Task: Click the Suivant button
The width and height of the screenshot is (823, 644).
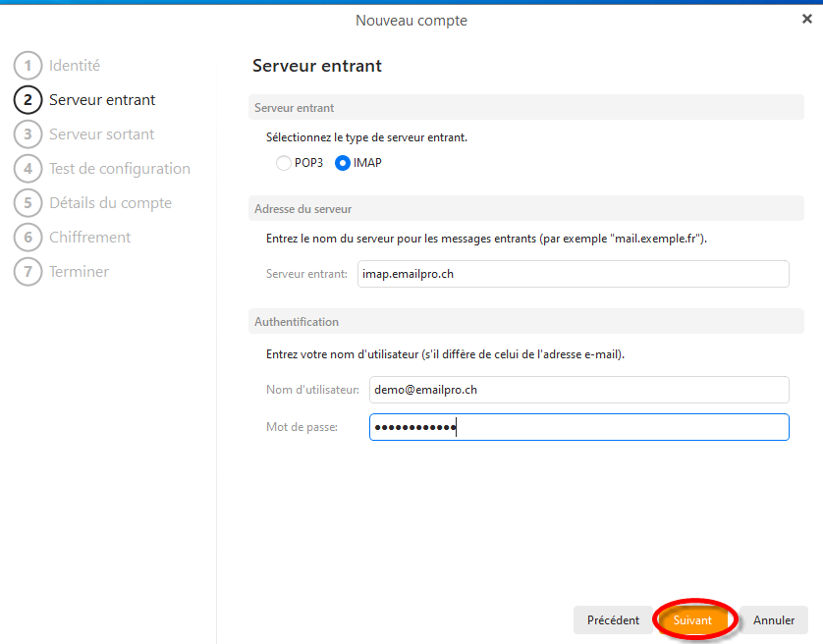Action: (x=692, y=620)
